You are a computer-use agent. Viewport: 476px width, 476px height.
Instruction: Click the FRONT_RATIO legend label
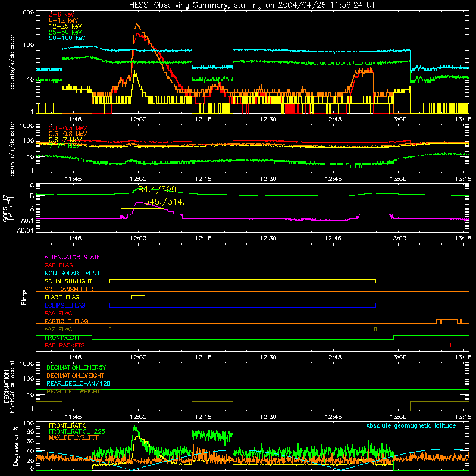click(68, 425)
